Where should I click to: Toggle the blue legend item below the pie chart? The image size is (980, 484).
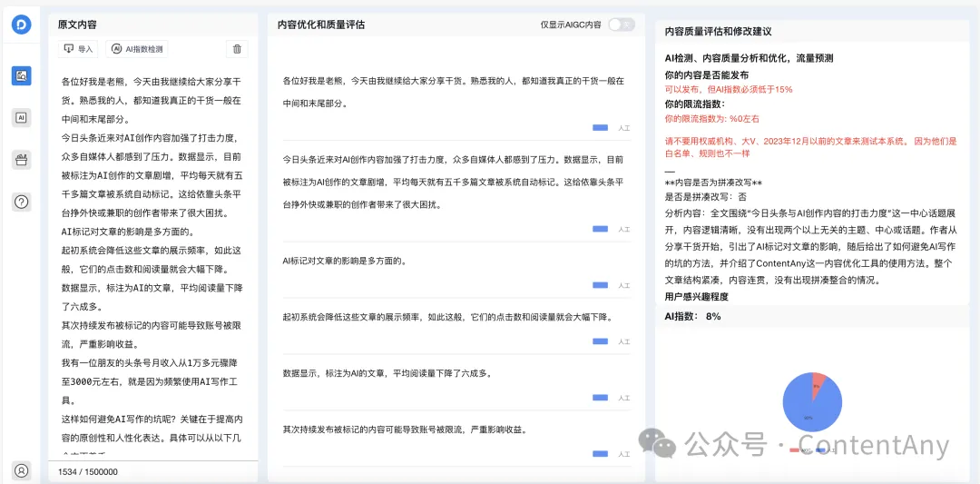[821, 449]
